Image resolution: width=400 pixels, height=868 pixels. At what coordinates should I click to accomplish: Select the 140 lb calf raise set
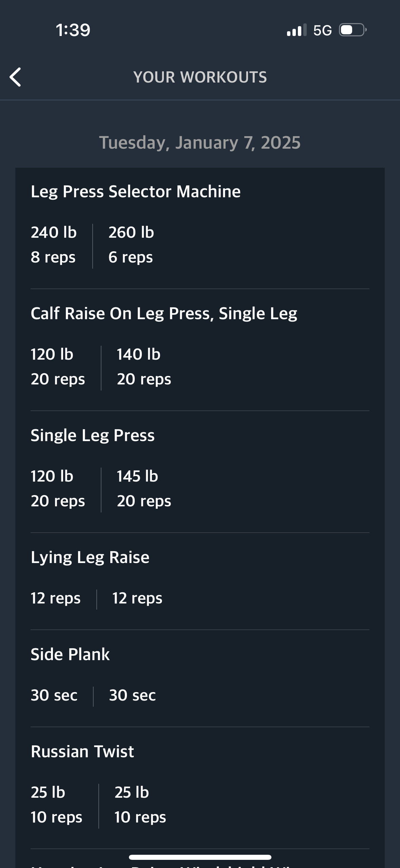point(144,367)
